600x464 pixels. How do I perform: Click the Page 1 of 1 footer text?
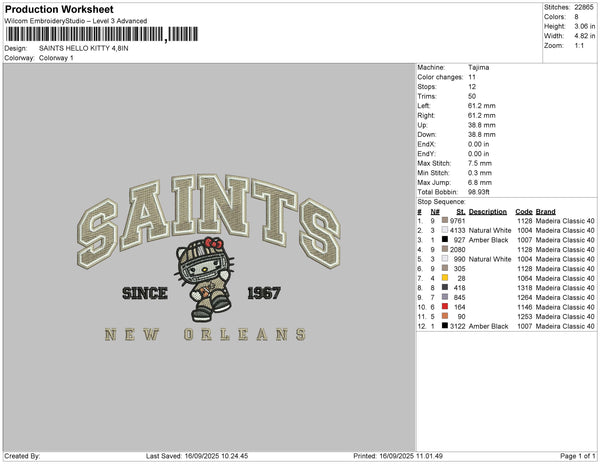point(577,456)
